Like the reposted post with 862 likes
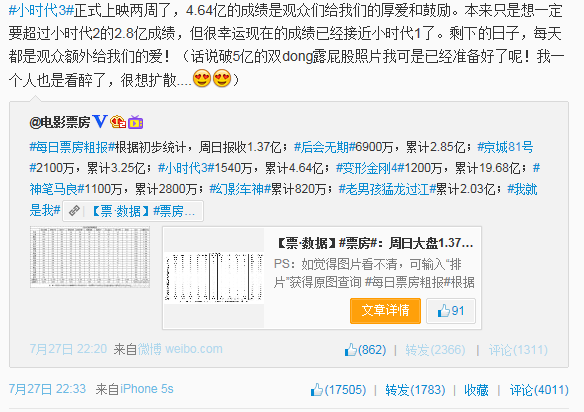 coord(365,349)
